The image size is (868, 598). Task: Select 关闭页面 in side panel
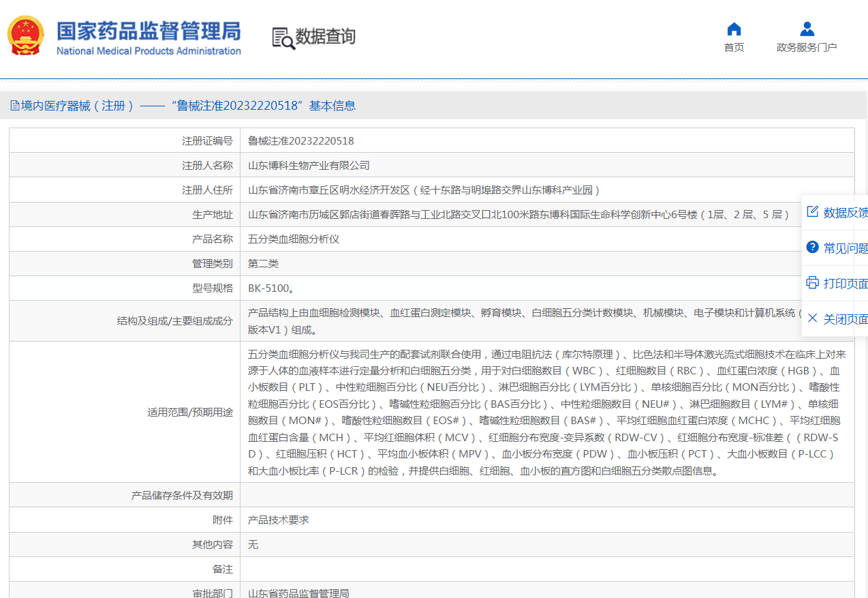(x=835, y=319)
